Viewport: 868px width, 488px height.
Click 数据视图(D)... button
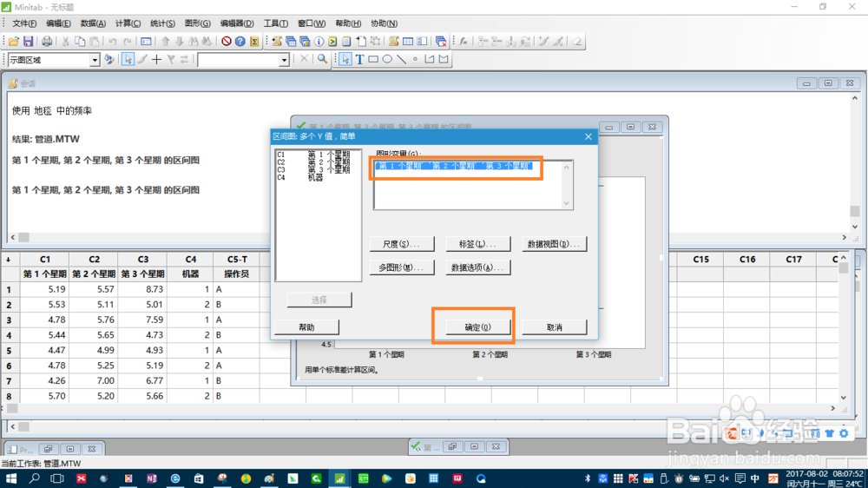pos(554,244)
